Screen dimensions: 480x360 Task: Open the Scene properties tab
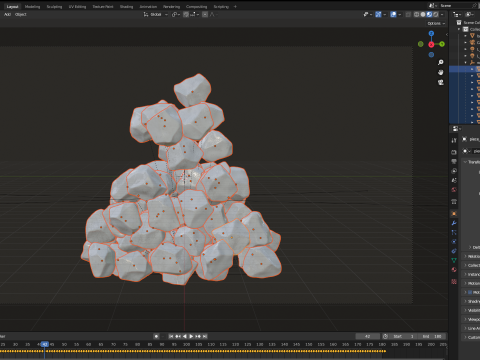click(454, 180)
